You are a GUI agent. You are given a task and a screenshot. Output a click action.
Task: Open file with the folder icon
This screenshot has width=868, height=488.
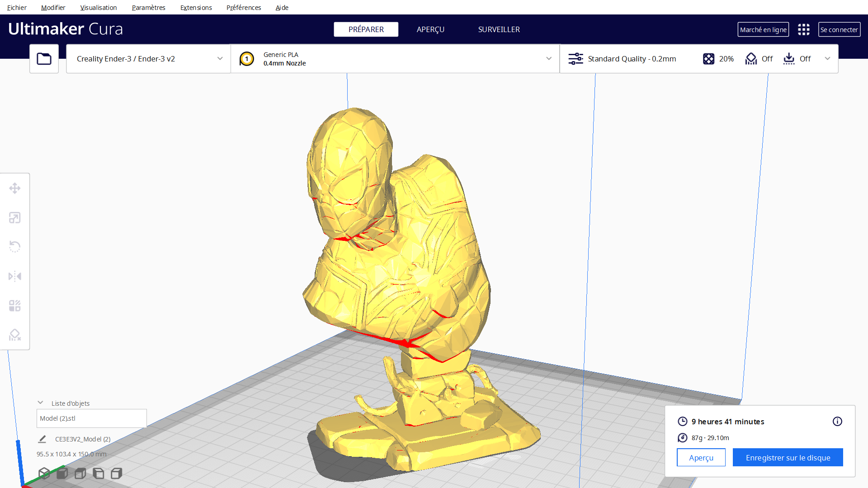[x=44, y=59]
